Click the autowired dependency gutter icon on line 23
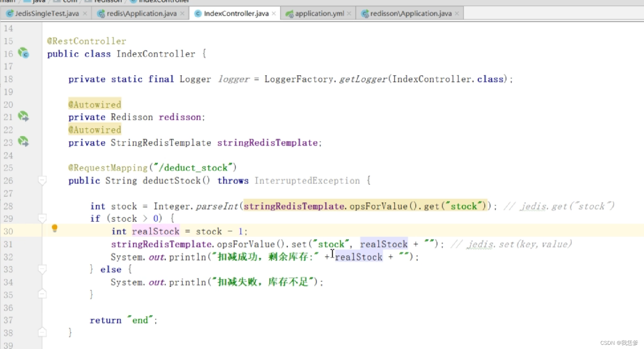This screenshot has width=644, height=349. coord(24,142)
